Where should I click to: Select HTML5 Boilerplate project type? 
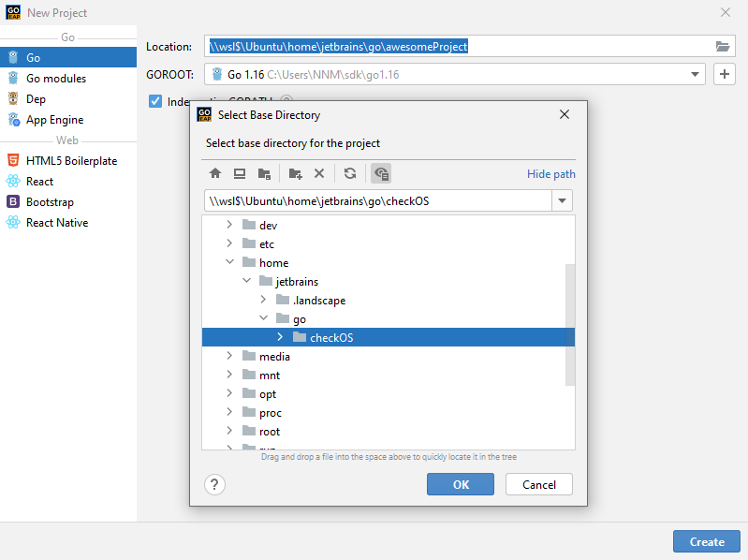coord(68,161)
